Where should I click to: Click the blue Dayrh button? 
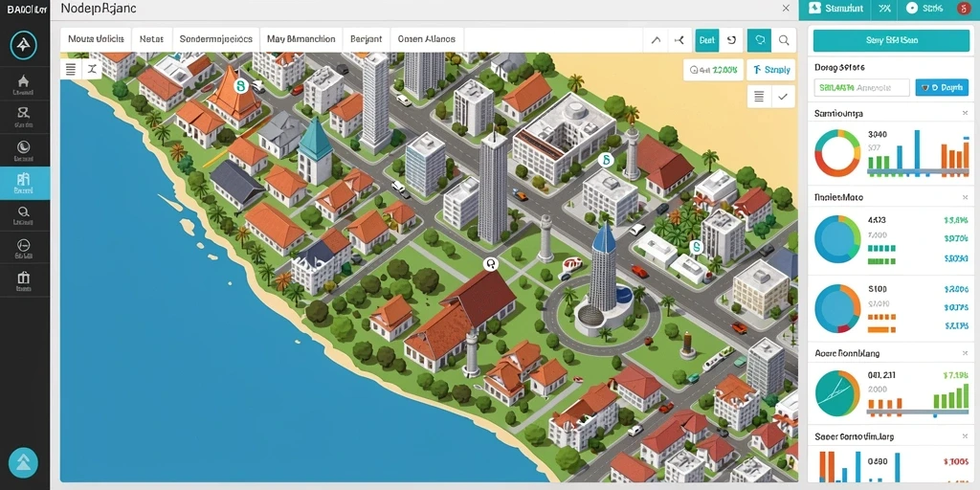942,87
